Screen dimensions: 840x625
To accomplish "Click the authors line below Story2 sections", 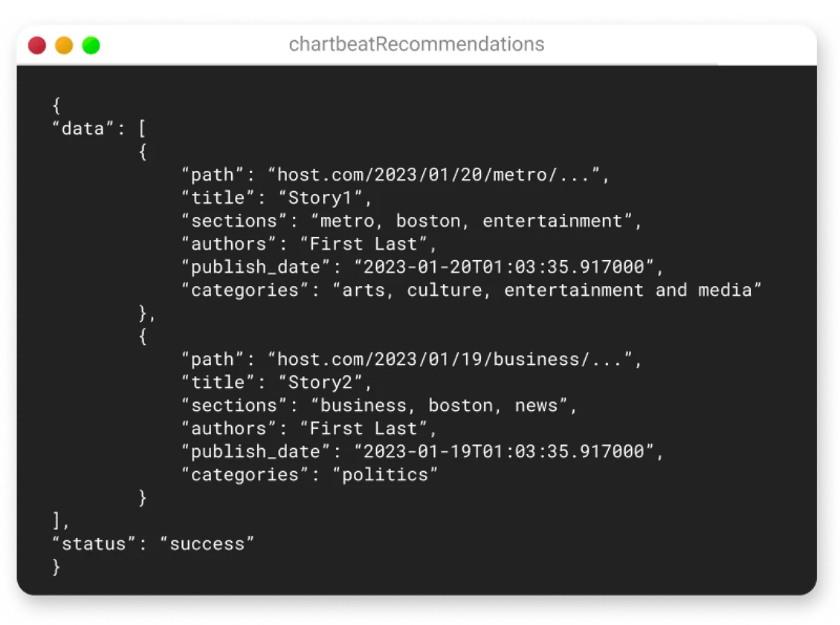I will 309,429.
